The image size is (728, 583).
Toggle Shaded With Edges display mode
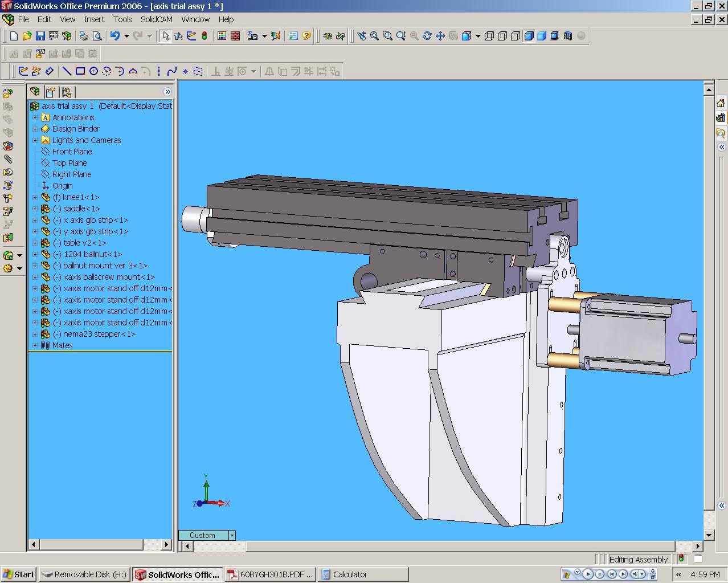[528, 36]
